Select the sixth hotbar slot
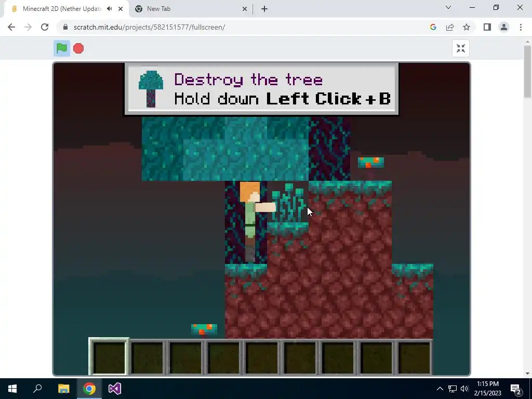The width and height of the screenshot is (532, 399). [300, 357]
